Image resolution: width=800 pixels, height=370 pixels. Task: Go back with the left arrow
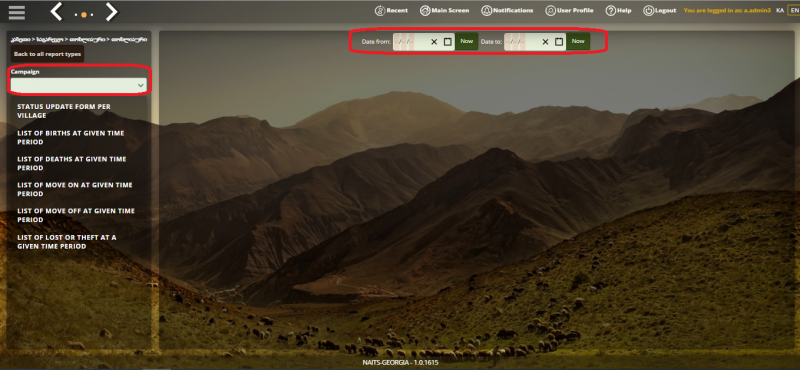point(56,11)
